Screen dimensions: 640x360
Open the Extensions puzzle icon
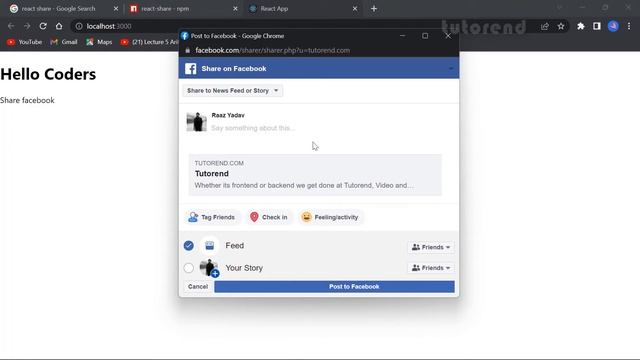[x=580, y=26]
